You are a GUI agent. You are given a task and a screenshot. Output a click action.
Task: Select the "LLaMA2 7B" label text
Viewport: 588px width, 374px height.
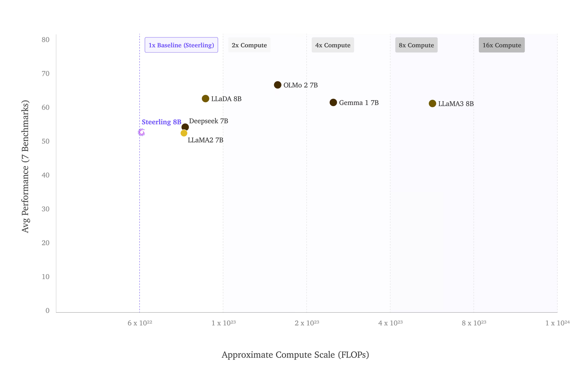205,140
